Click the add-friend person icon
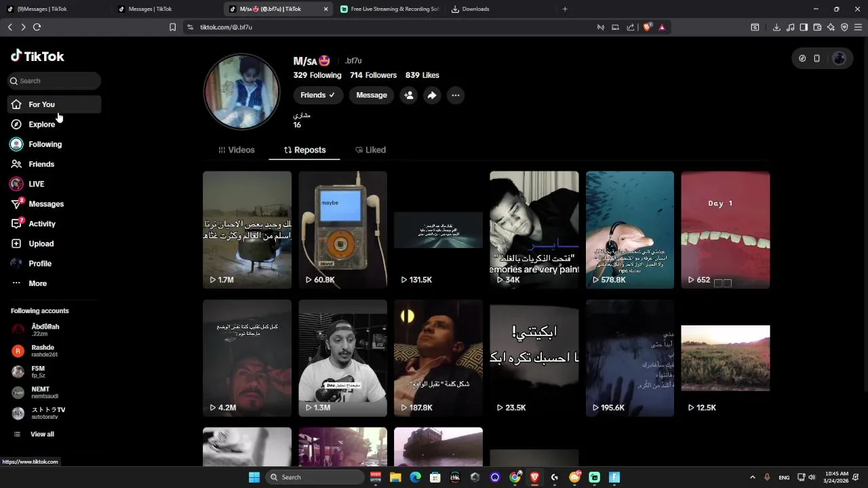This screenshot has width=868, height=488. 408,95
